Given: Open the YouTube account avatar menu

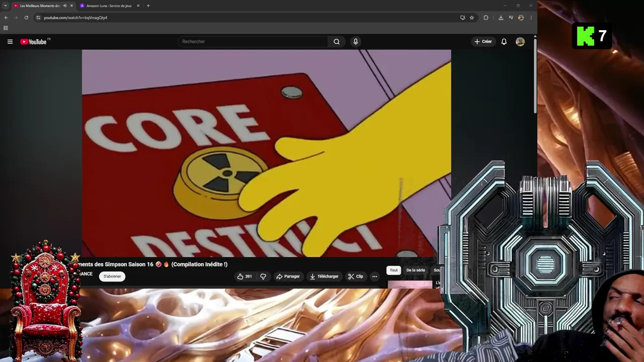Looking at the screenshot, I should tap(520, 42).
